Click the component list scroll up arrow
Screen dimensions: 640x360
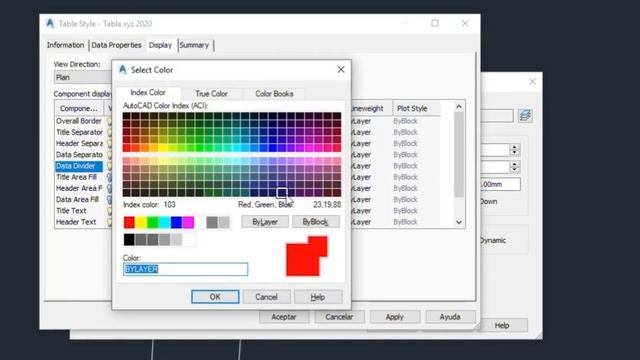[459, 107]
